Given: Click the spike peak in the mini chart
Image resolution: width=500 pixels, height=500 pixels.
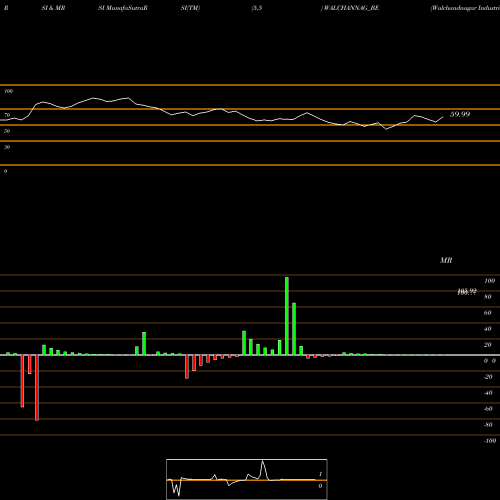Looking at the screenshot, I should click(263, 461).
